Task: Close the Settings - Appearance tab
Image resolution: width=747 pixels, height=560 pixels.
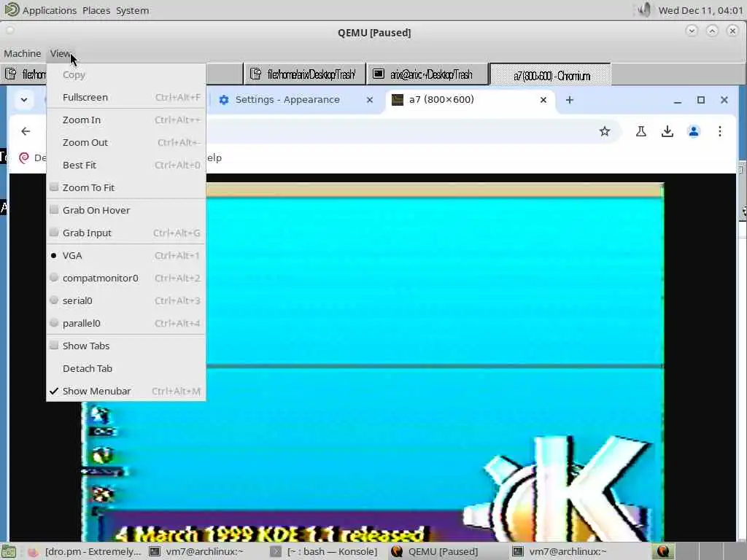Action: pyautogui.click(x=370, y=100)
